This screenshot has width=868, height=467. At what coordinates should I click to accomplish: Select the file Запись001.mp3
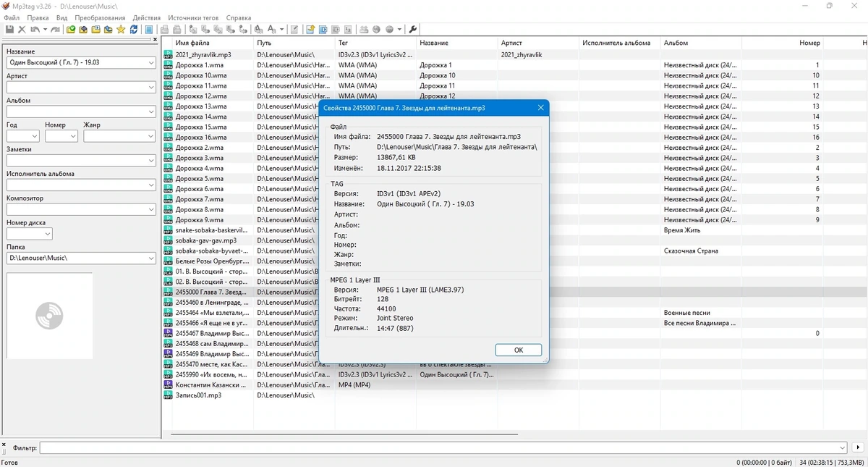coord(198,395)
